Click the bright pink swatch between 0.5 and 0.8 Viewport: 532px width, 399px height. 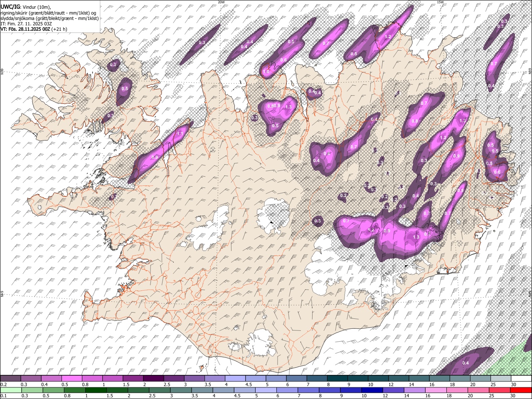(72, 379)
